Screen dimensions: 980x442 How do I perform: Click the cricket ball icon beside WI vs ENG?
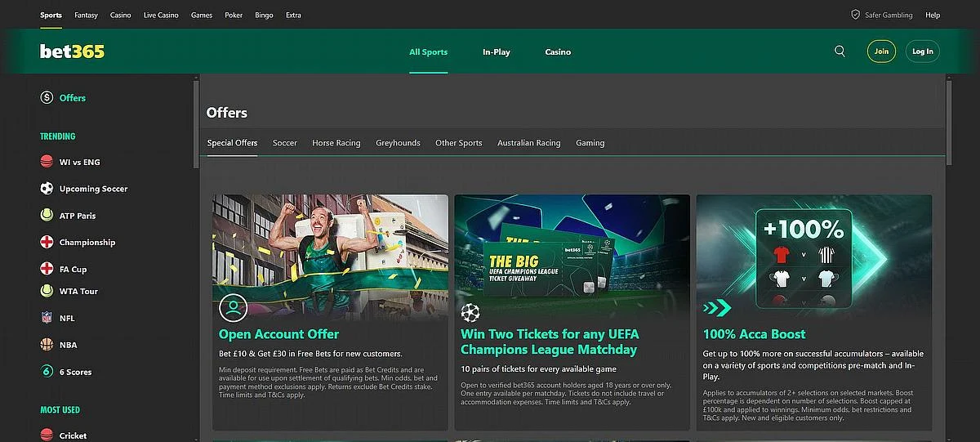(x=47, y=162)
